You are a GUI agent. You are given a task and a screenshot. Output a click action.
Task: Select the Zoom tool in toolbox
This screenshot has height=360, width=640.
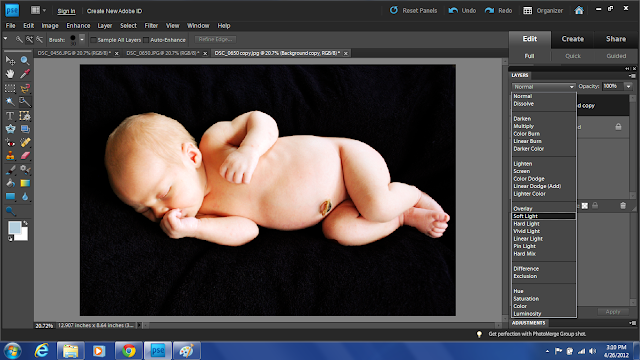point(25,61)
